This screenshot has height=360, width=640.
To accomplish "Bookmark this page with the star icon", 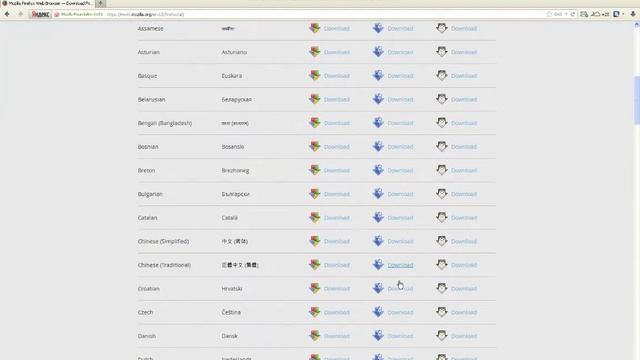I will [549, 14].
